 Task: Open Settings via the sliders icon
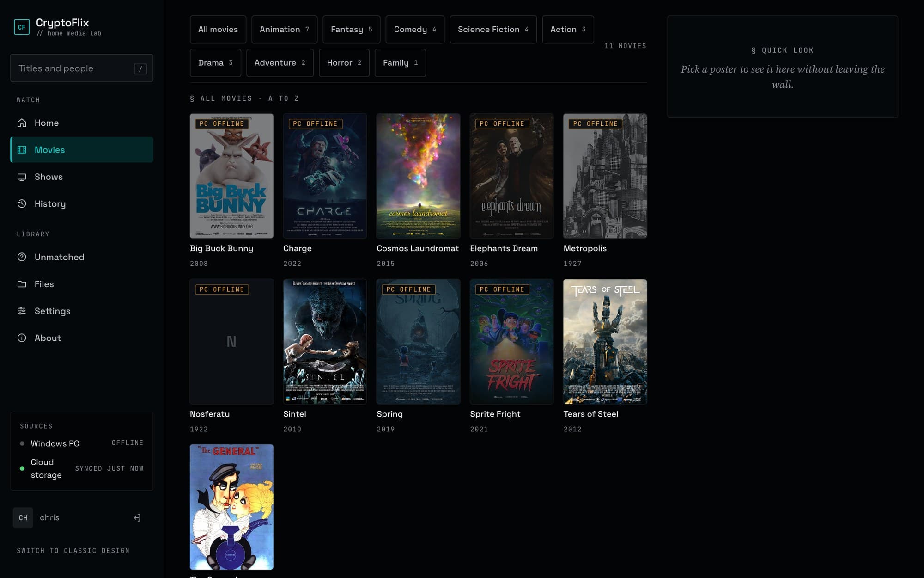pyautogui.click(x=22, y=311)
